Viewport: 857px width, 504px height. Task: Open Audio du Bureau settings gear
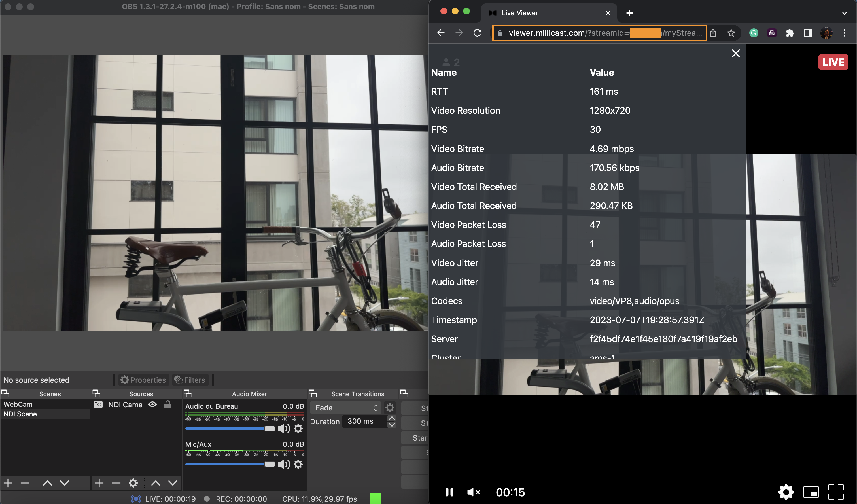(298, 429)
